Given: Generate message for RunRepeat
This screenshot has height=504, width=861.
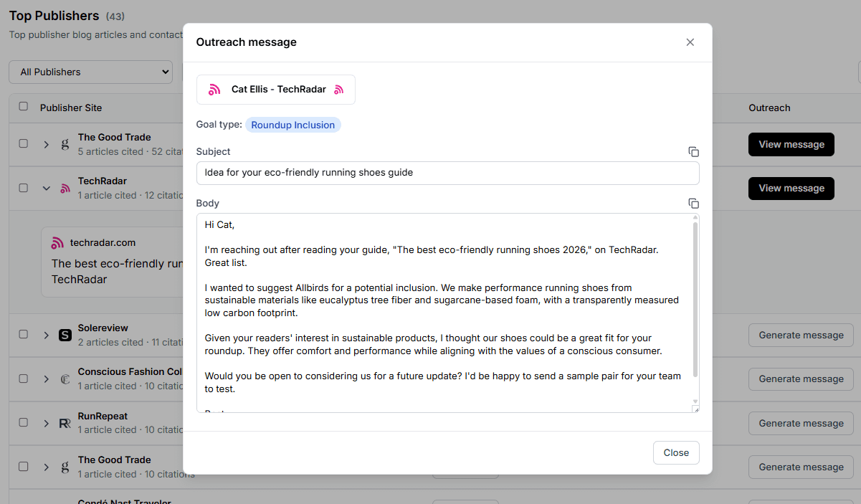Looking at the screenshot, I should pos(800,423).
